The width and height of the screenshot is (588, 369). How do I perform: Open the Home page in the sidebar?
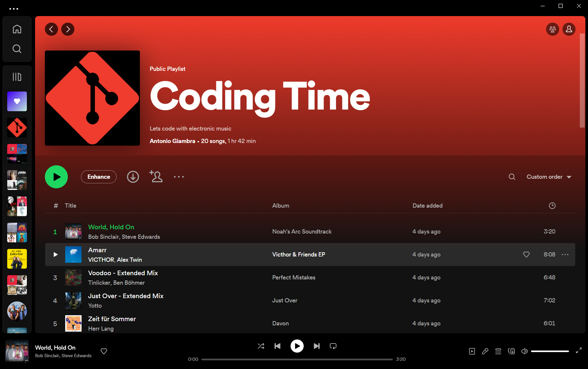pos(17,29)
